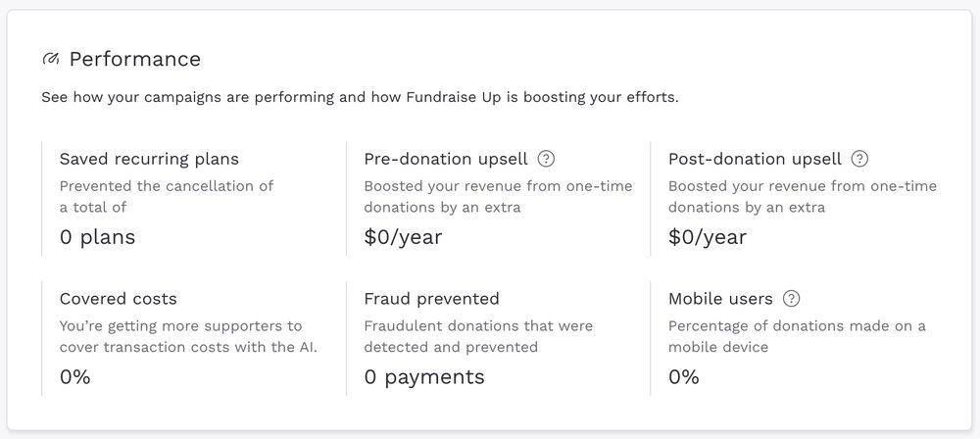This screenshot has height=439, width=980.
Task: Click the Post-donation upsell title text
Action: tap(756, 159)
